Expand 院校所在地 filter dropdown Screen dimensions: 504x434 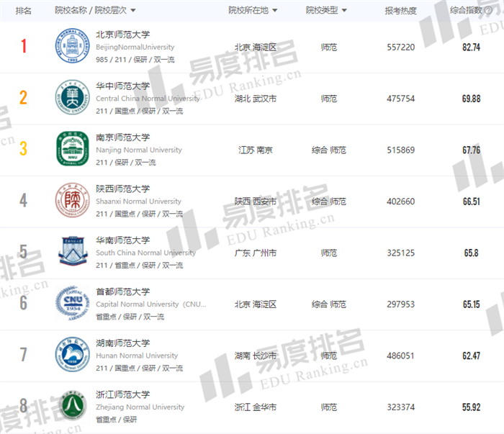click(275, 11)
